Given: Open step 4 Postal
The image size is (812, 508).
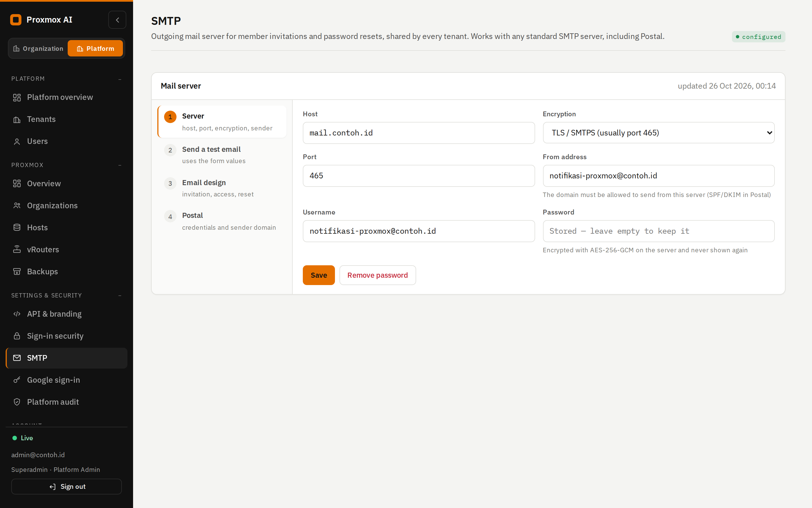Looking at the screenshot, I should point(222,222).
